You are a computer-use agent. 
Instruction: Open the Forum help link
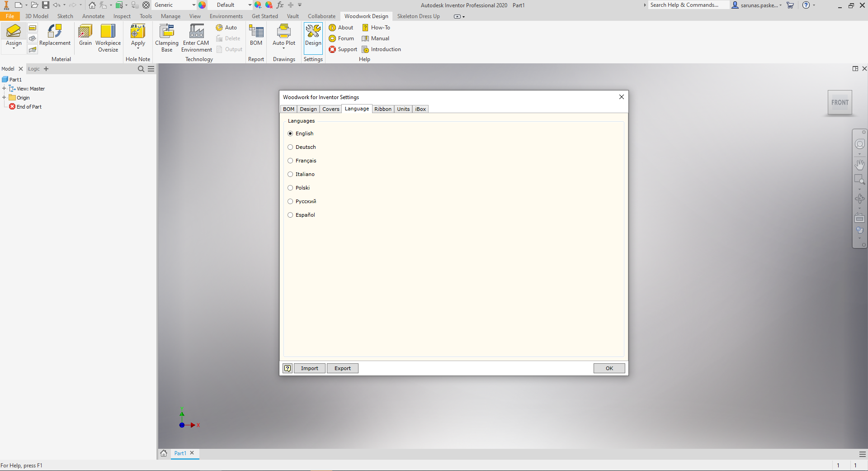(342, 38)
